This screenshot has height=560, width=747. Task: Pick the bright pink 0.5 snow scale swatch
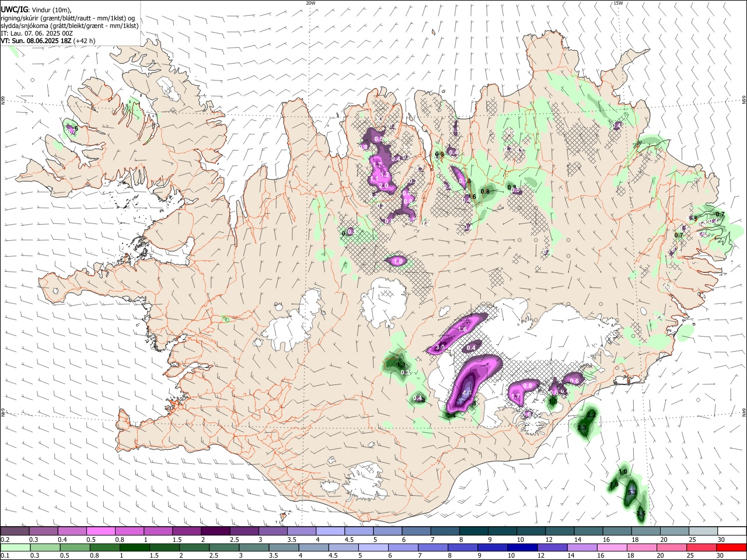(x=100, y=531)
